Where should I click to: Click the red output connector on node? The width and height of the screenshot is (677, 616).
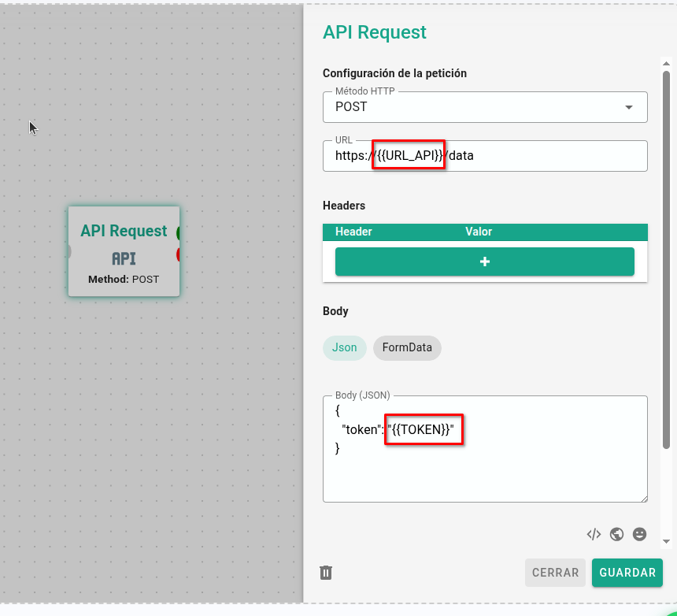pos(179,254)
